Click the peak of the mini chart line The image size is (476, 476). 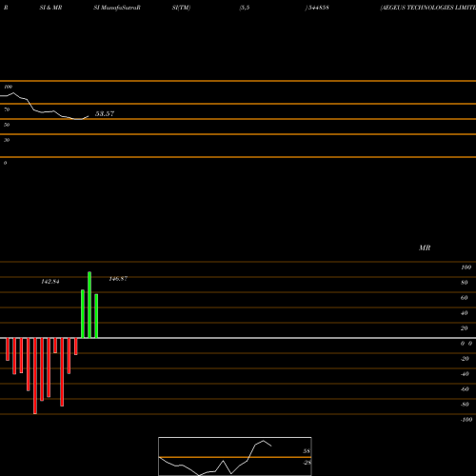click(263, 441)
